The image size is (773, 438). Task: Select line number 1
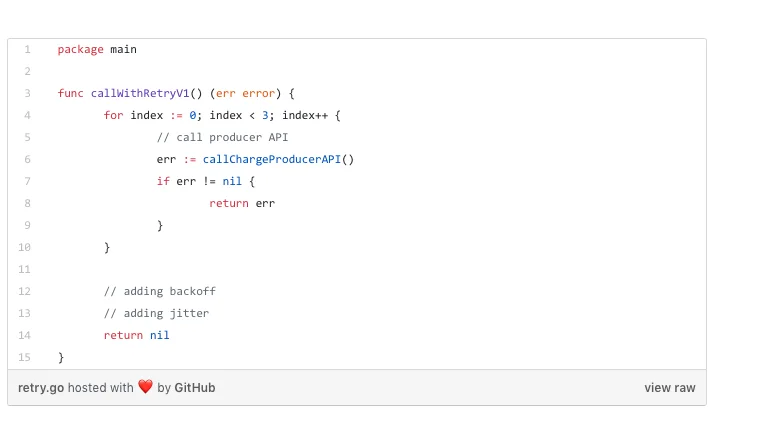point(27,49)
